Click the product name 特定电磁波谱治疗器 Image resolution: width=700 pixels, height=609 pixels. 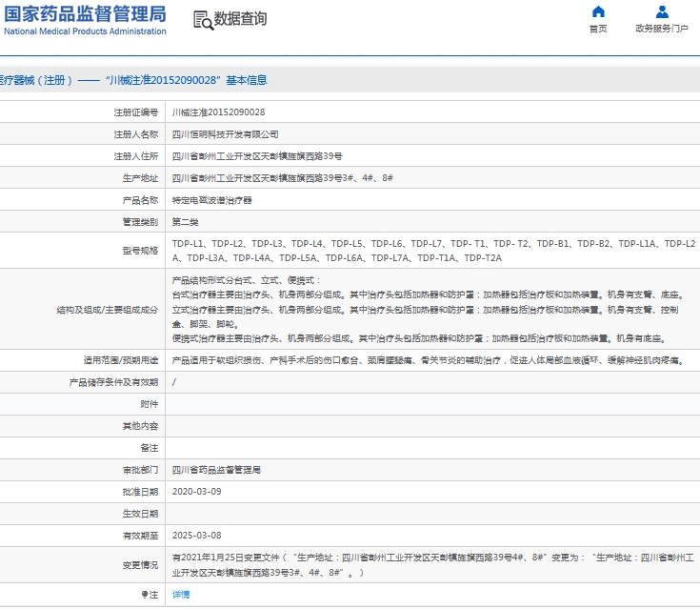pyautogui.click(x=212, y=200)
